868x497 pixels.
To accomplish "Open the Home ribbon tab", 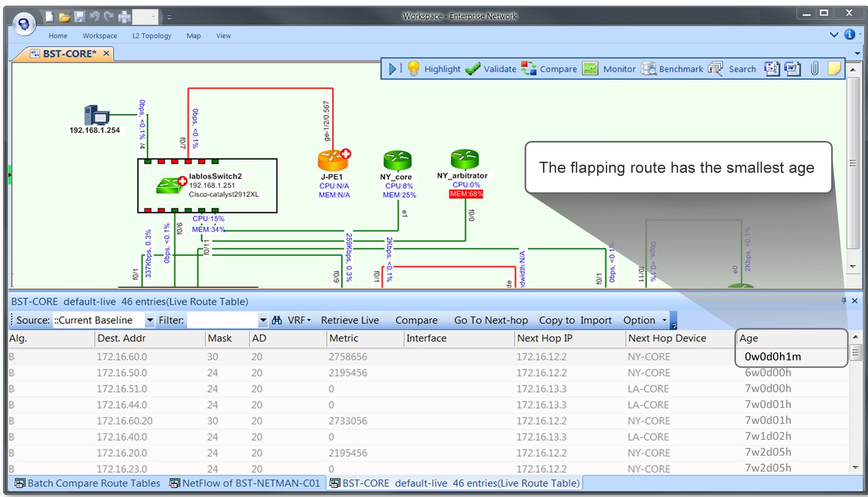I will tap(58, 35).
